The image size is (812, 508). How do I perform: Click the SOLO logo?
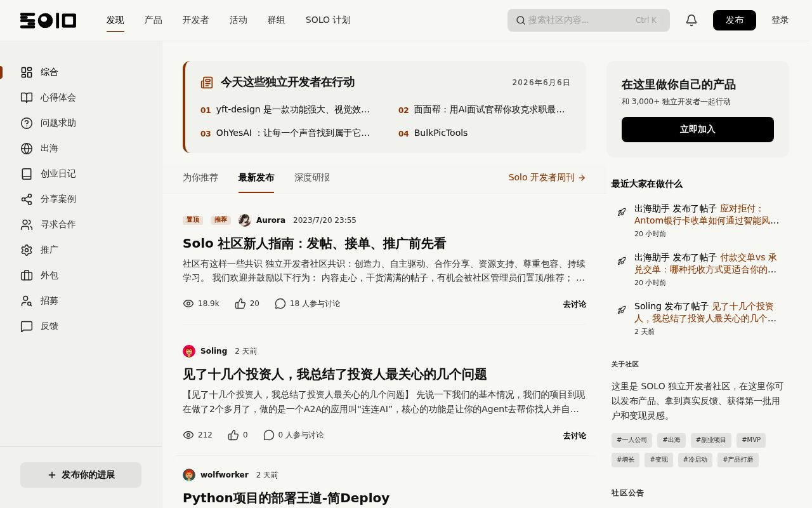[x=48, y=20]
